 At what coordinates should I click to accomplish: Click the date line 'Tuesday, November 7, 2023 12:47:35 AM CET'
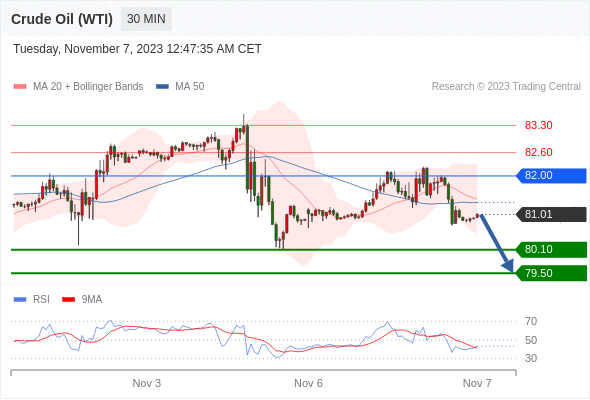coord(137,49)
